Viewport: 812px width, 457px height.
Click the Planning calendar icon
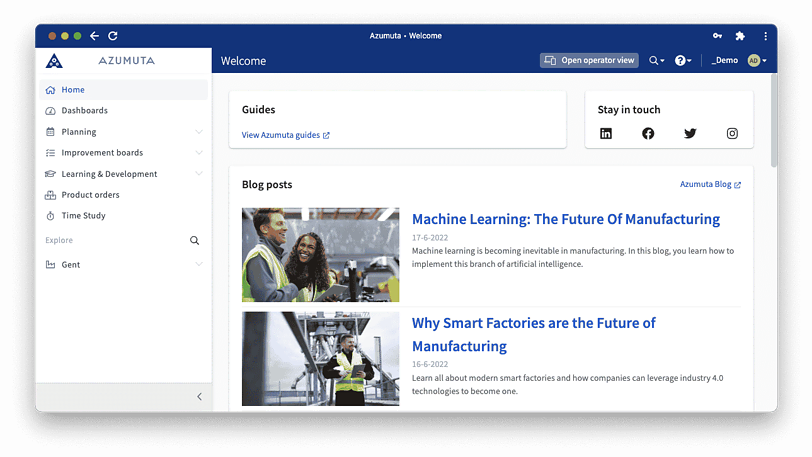click(50, 132)
